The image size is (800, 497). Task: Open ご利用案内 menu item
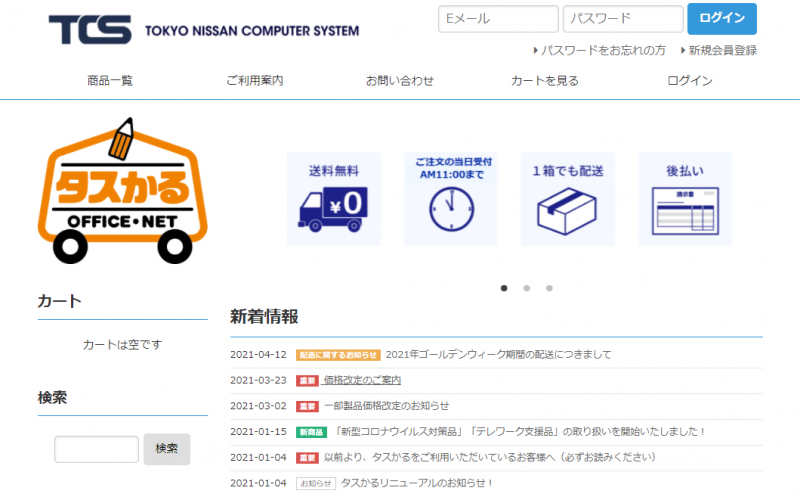[x=255, y=81]
